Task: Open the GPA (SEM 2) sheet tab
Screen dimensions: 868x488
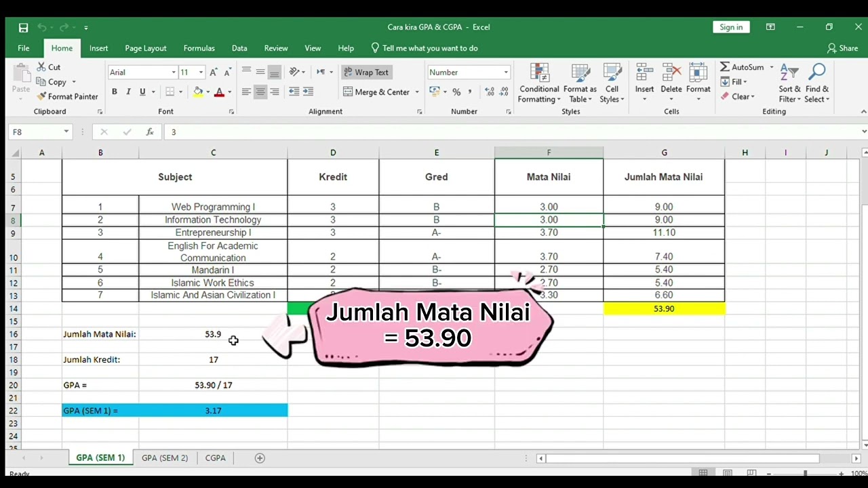Action: [x=165, y=458]
